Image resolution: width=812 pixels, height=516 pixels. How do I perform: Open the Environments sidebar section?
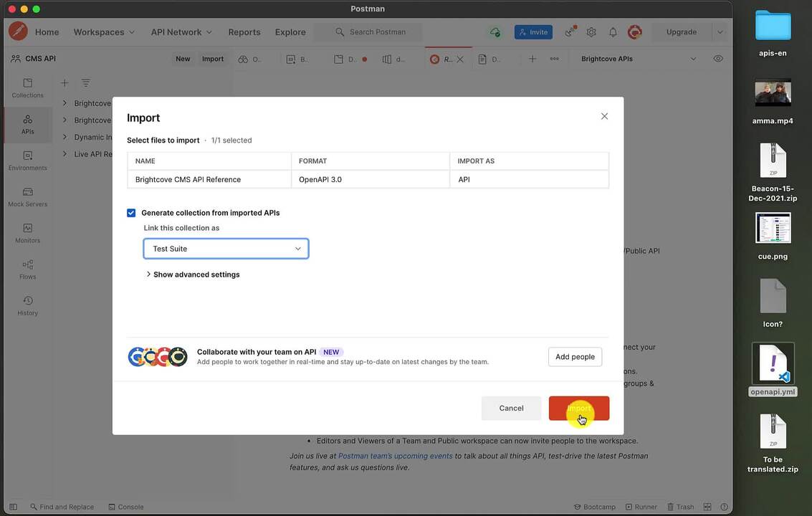click(27, 161)
